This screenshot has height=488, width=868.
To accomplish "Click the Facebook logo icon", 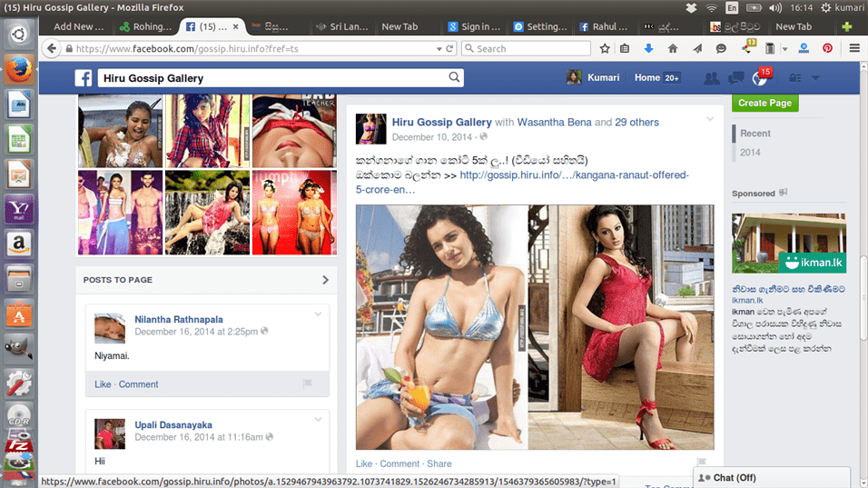I will pyautogui.click(x=83, y=78).
